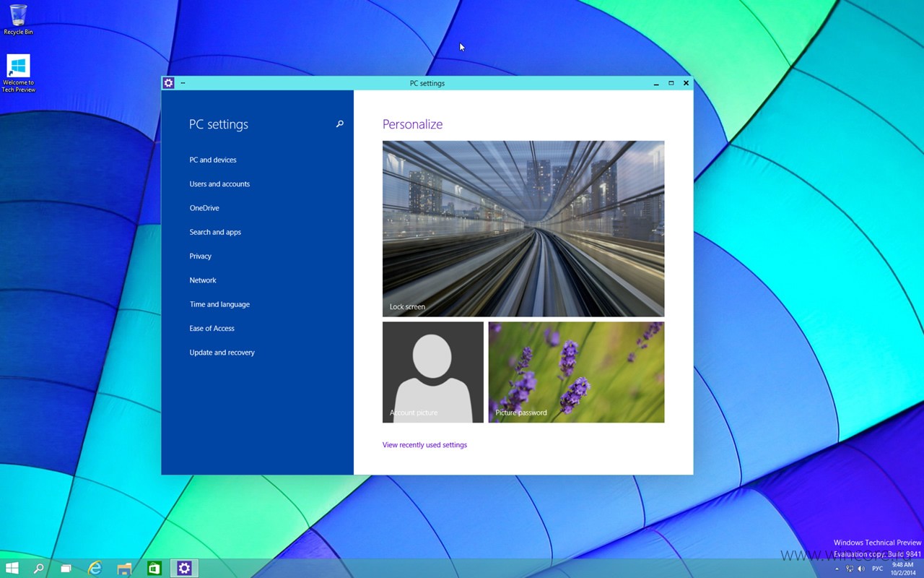924x578 pixels.
Task: Click the PC settings sidebar title
Action: click(219, 124)
